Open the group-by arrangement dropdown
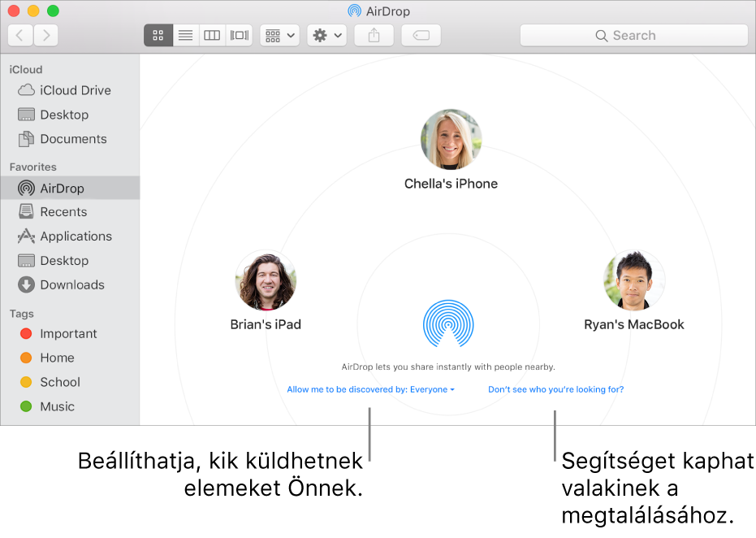This screenshot has height=538, width=756. pyautogui.click(x=279, y=35)
